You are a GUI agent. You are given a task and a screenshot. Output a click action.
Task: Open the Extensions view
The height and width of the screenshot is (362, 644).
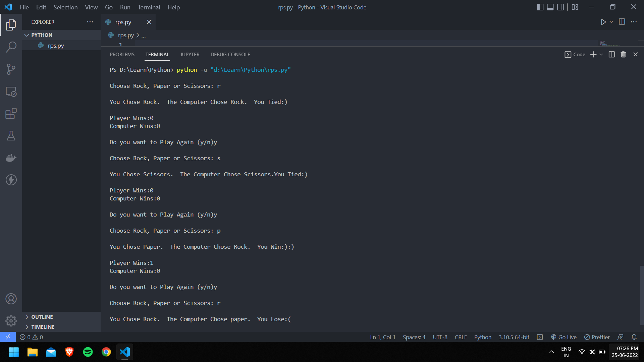11,114
